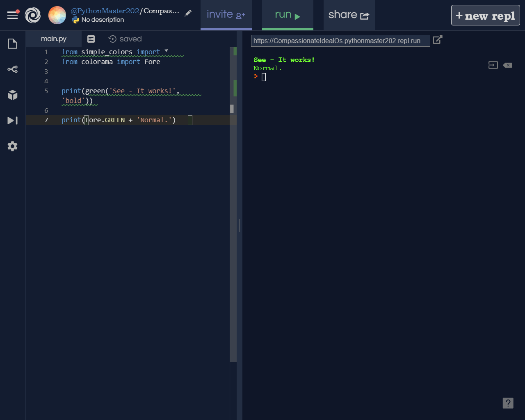Image resolution: width=525 pixels, height=420 pixels.
Task: Open the help question mark button
Action: (508, 403)
